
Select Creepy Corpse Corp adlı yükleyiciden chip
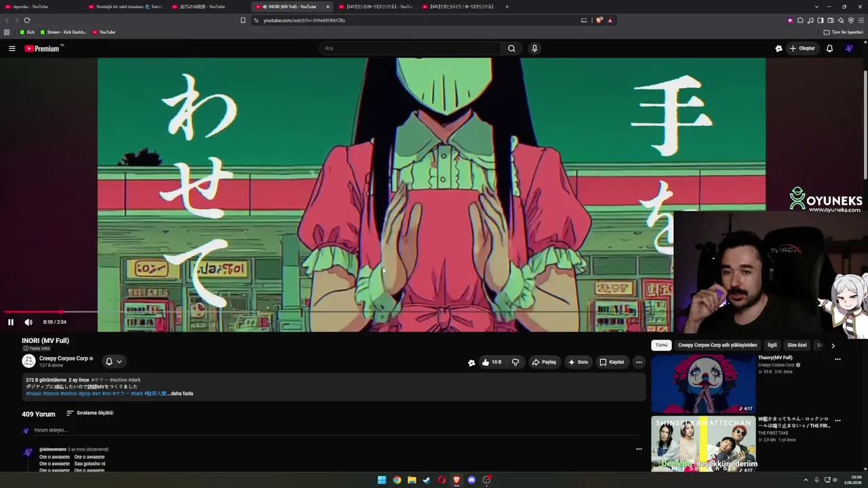click(717, 345)
